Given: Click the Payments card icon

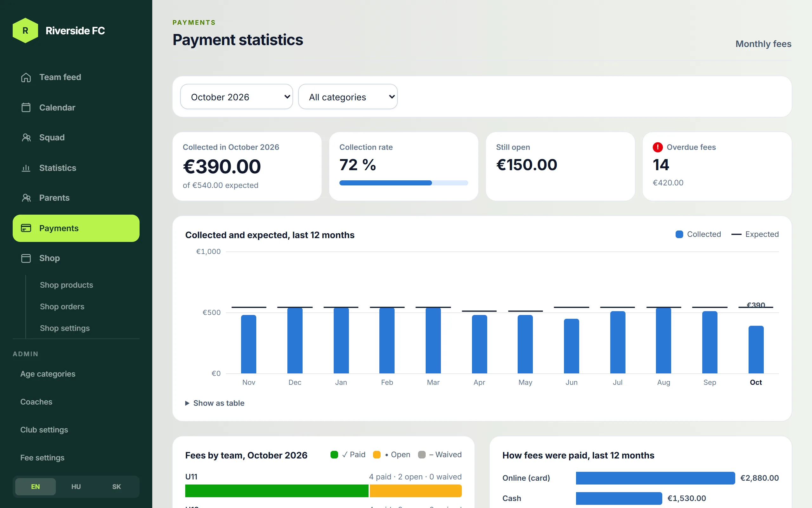Looking at the screenshot, I should point(26,228).
